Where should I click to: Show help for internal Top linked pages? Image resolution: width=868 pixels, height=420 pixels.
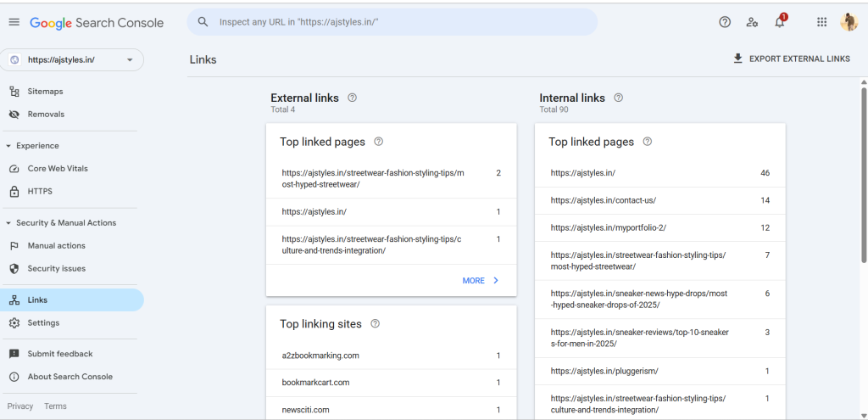tap(647, 142)
